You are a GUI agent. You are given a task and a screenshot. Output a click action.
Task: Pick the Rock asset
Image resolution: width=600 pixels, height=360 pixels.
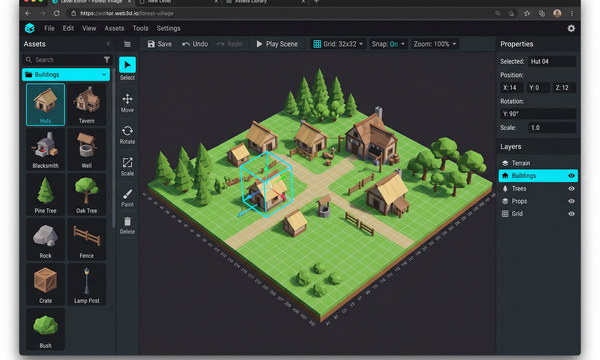pos(45,239)
